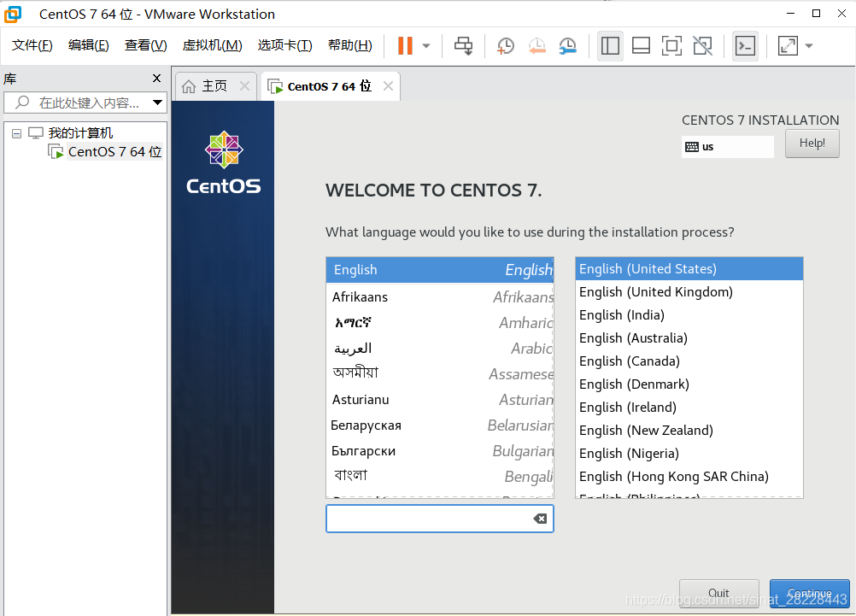This screenshot has height=616, width=856.
Task: Enter full screen mode icon
Action: 671,46
